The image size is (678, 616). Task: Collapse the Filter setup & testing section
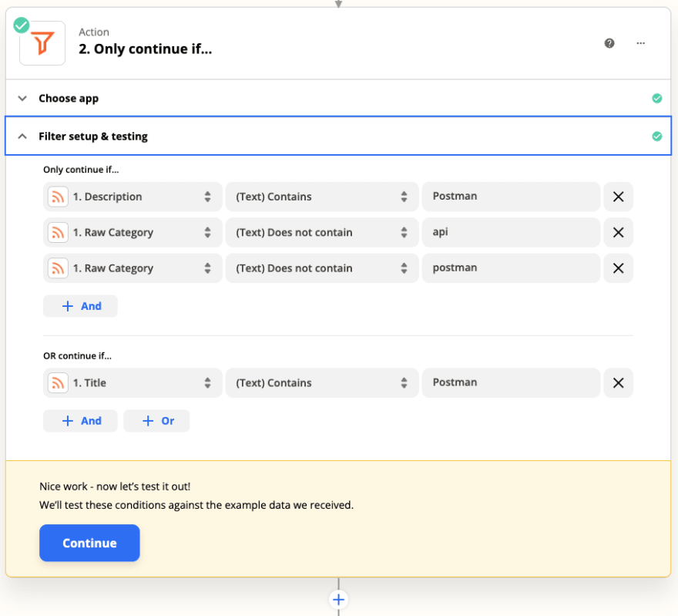[337, 136]
